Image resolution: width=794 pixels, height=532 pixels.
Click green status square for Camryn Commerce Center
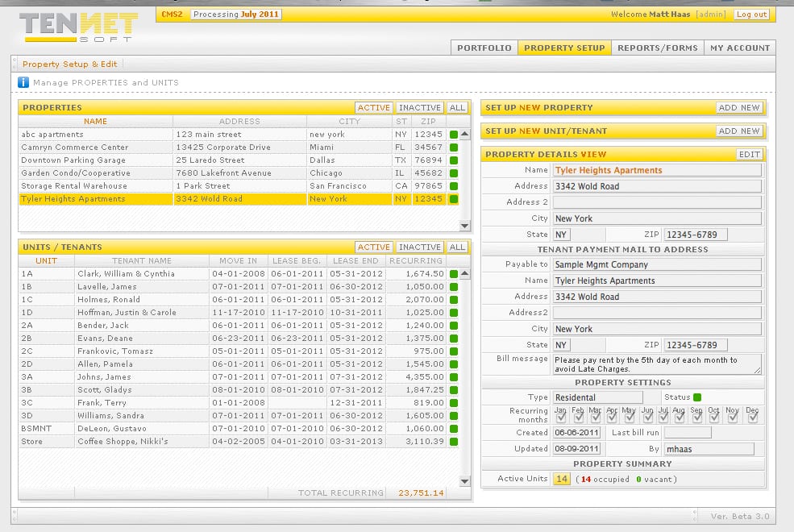click(x=454, y=148)
